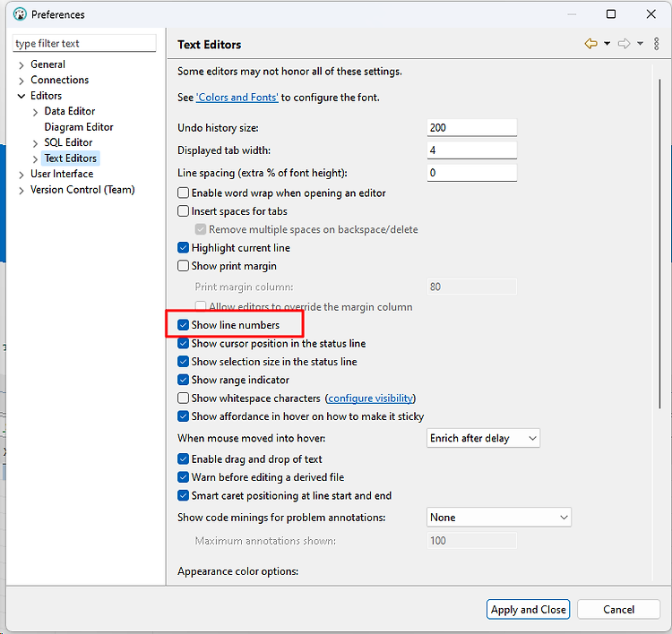Open code minings annotations dropdown set to None

point(499,518)
